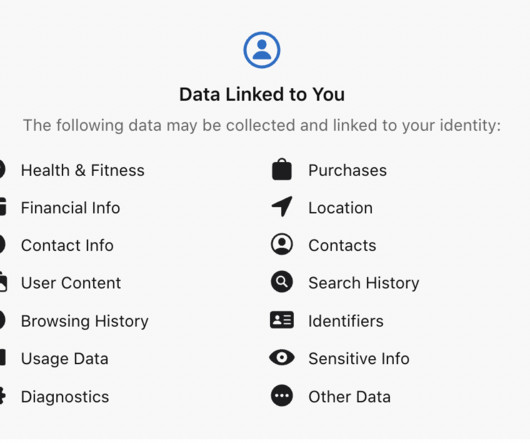Image resolution: width=530 pixels, height=443 pixels.
Task: Click the Diagnostics text
Action: [65, 397]
